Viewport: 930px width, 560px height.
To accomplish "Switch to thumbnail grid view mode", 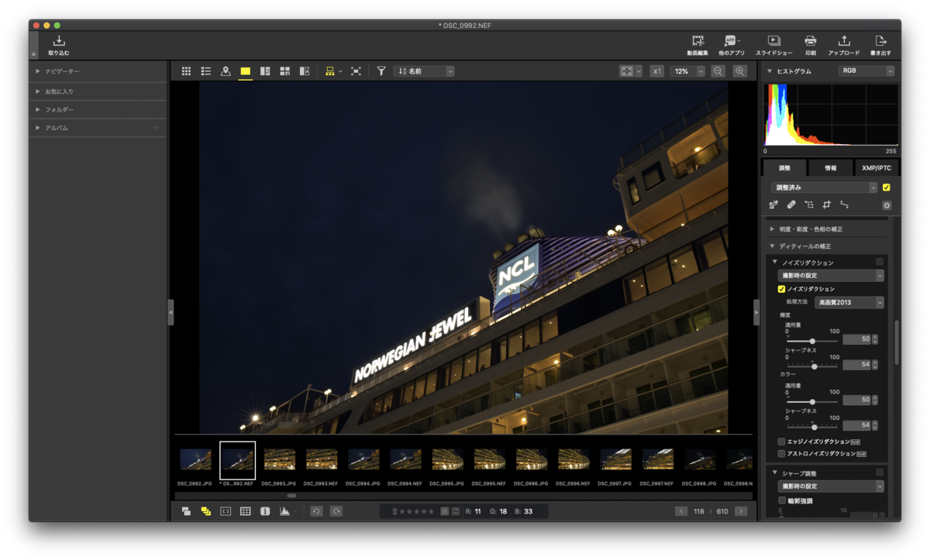I will point(186,70).
